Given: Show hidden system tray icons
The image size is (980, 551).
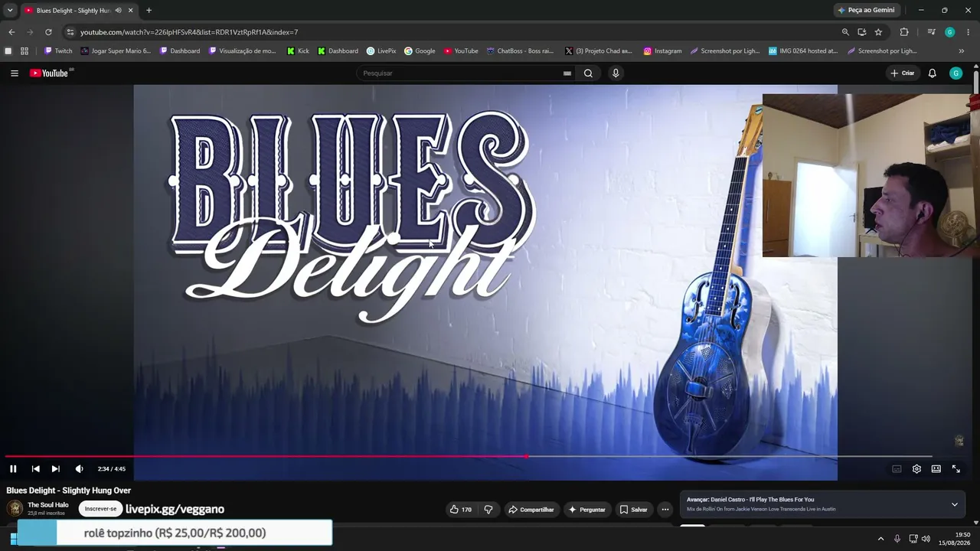Looking at the screenshot, I should pyautogui.click(x=880, y=539).
